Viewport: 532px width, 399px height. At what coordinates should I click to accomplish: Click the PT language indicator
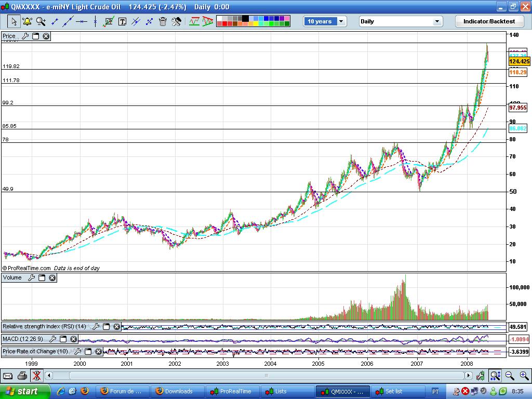435,392
